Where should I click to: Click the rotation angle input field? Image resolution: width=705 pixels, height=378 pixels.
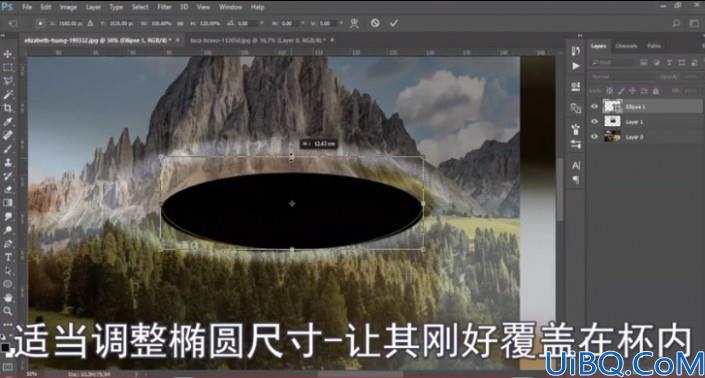(x=248, y=23)
